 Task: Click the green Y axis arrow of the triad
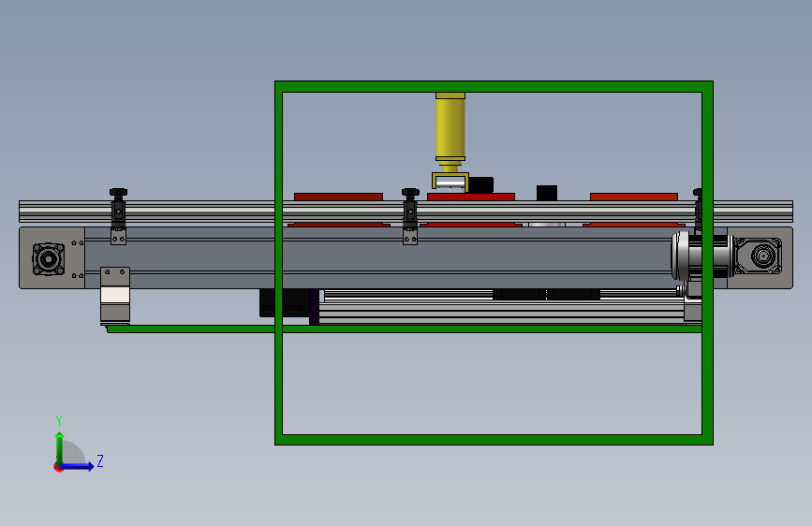coord(60,447)
